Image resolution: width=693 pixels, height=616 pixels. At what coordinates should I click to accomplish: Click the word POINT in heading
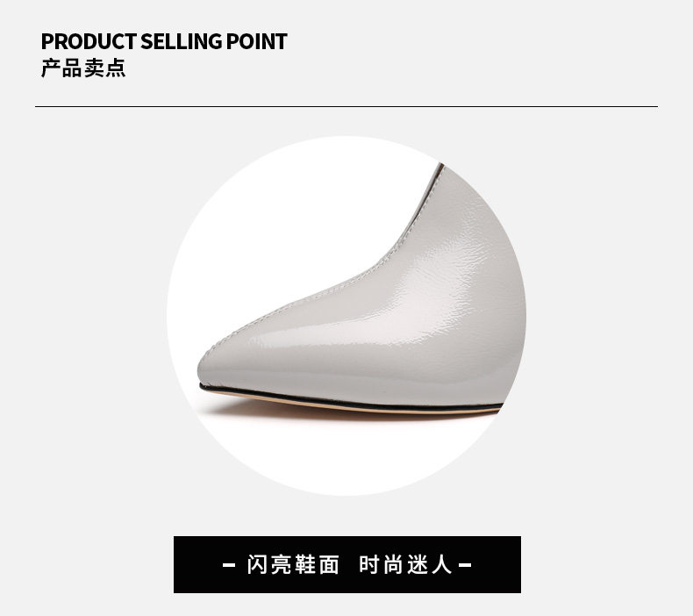[257, 41]
